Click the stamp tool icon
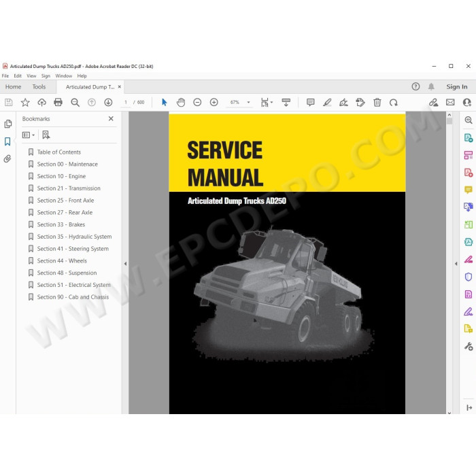 [360, 103]
